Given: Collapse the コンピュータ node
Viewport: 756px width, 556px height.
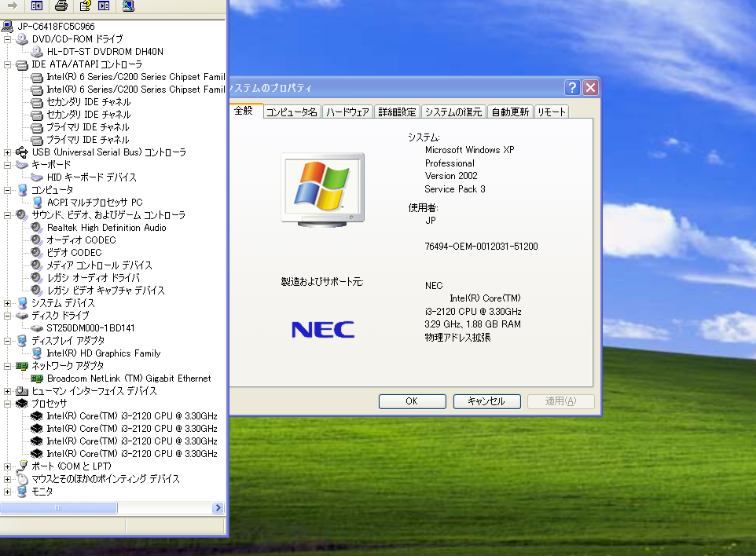Looking at the screenshot, I should pos(7,190).
